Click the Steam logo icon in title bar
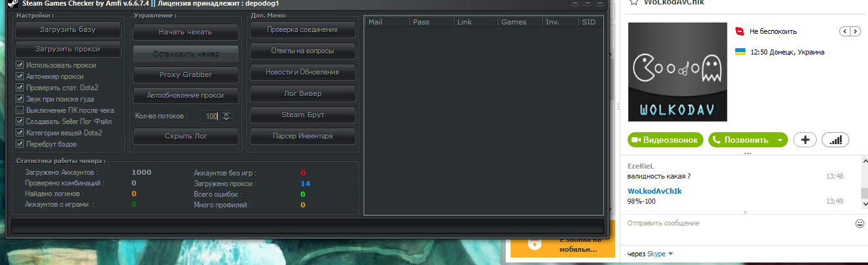 [12, 3]
